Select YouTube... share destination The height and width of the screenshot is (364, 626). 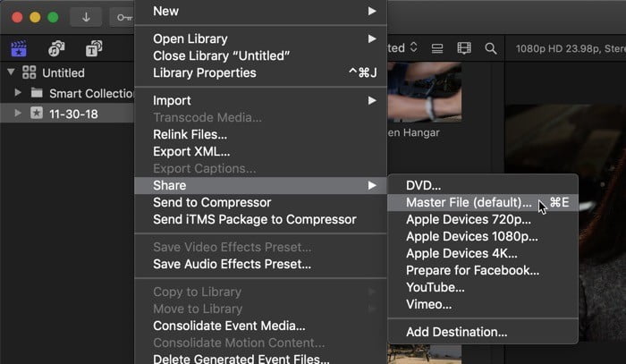pos(483,287)
